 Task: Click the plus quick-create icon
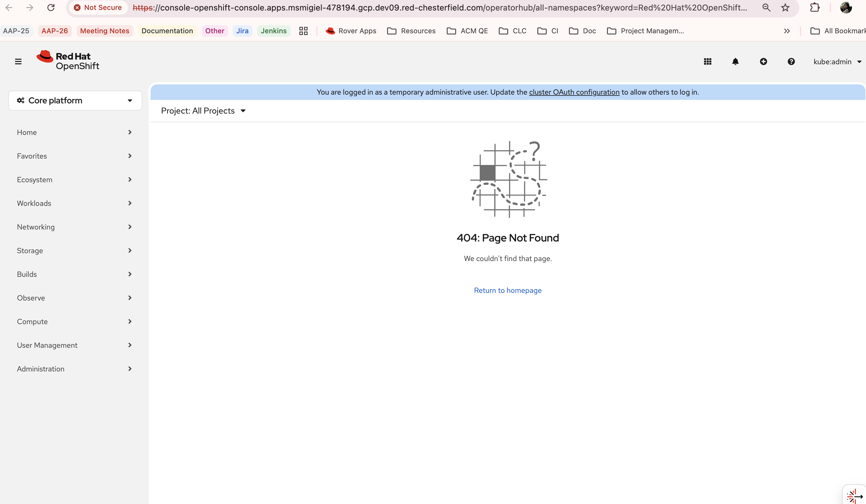tap(763, 61)
